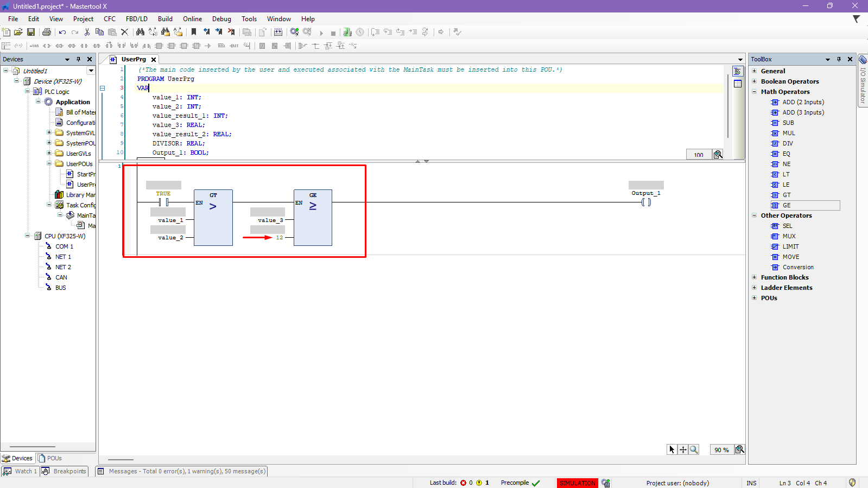
Task: Open the Build menu
Action: coord(165,19)
